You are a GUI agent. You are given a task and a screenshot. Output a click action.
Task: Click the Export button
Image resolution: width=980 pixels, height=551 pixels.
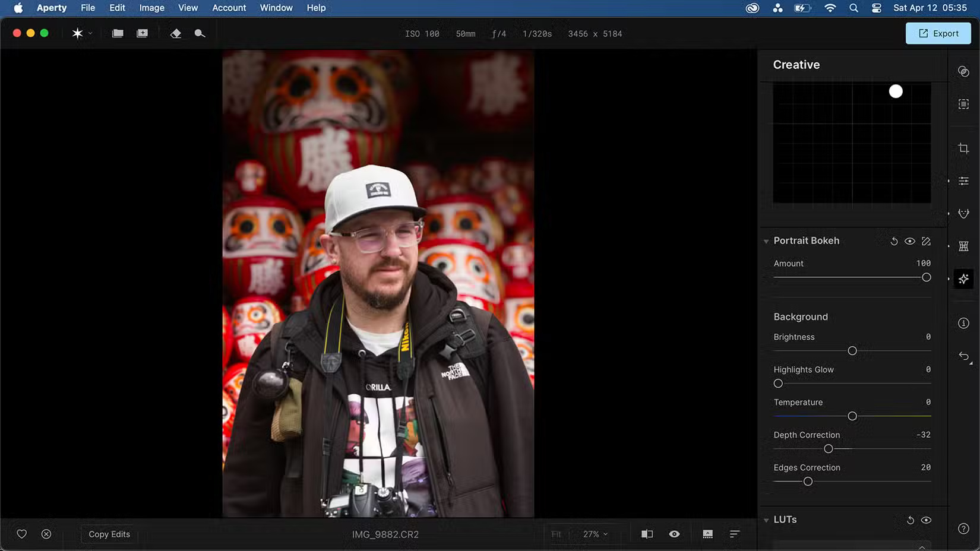point(938,33)
